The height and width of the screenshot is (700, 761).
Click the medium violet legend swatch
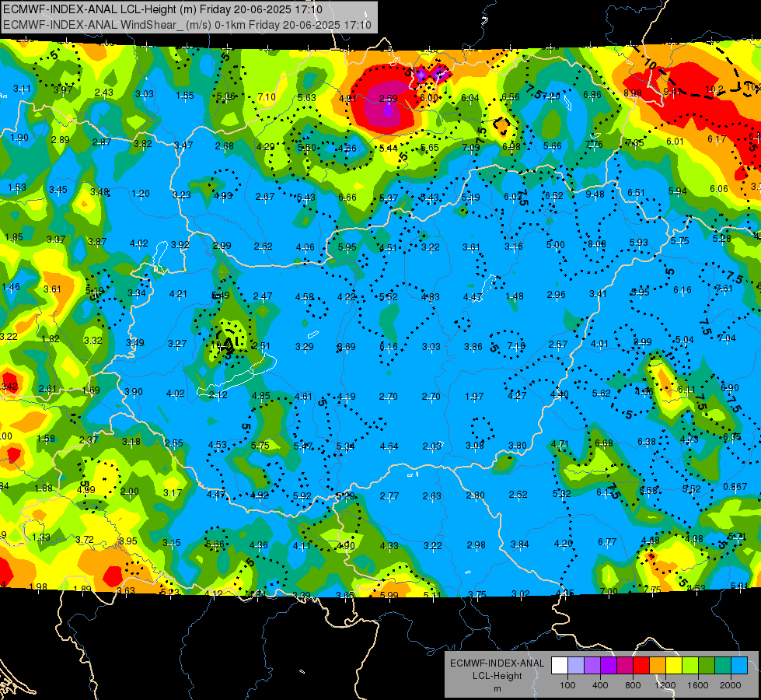(592, 666)
